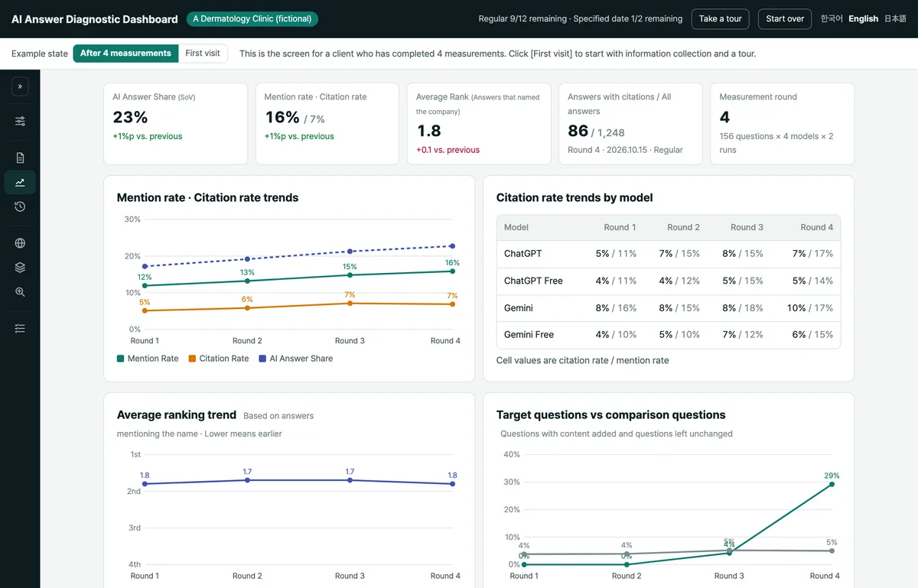This screenshot has width=918, height=588.
Task: Switch language to English
Action: click(863, 19)
